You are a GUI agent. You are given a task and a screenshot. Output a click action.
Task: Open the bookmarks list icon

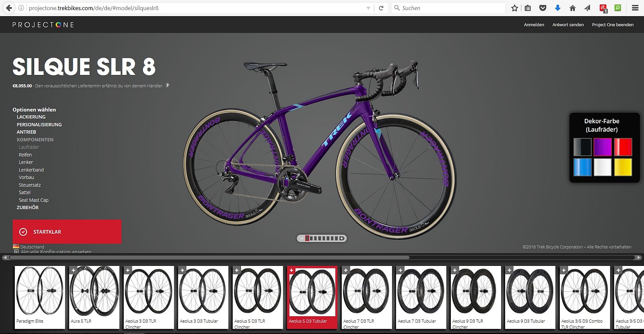pos(528,8)
